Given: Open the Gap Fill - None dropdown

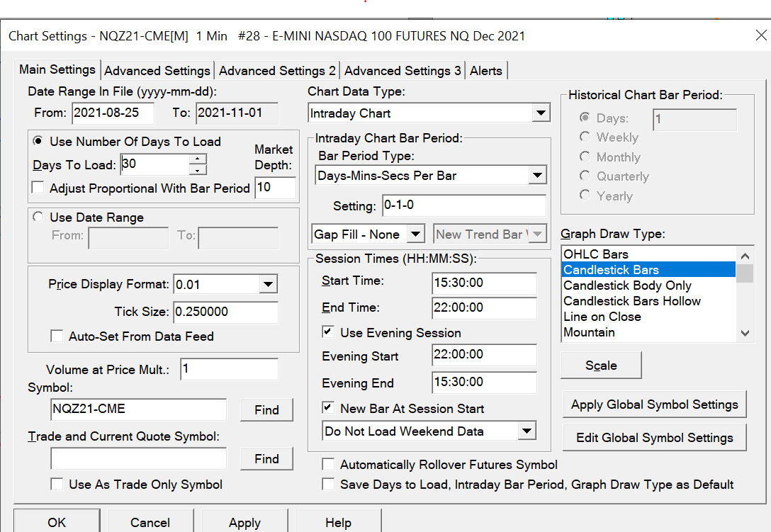Looking at the screenshot, I should click(415, 234).
